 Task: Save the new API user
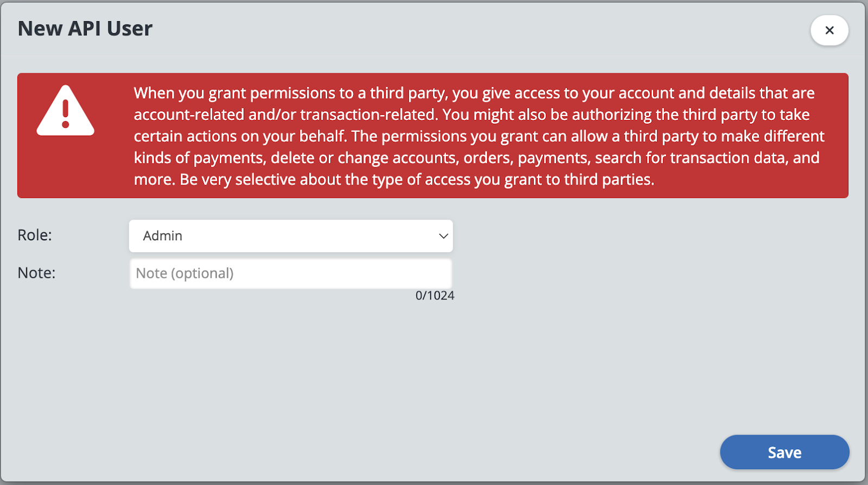(x=784, y=452)
